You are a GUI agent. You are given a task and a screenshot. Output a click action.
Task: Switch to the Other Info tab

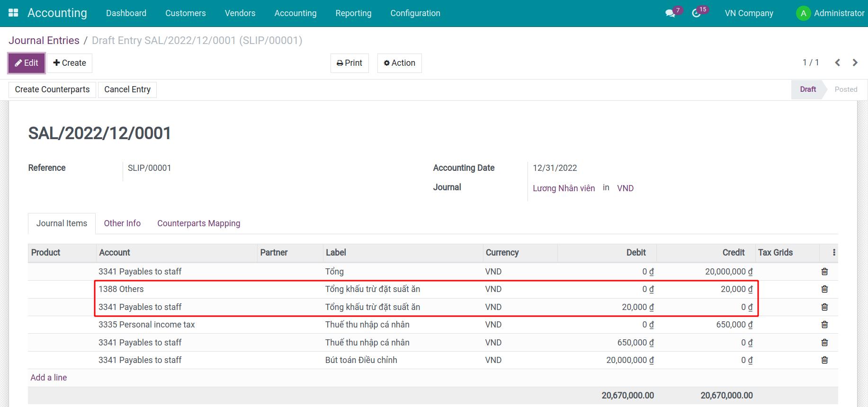click(122, 223)
